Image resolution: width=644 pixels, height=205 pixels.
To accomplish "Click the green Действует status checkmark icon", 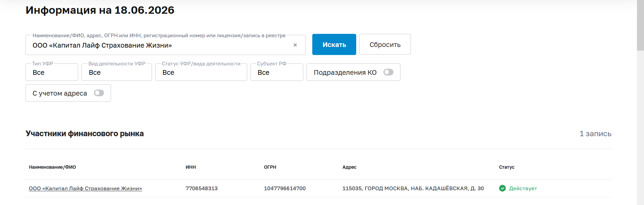I will [x=502, y=188].
